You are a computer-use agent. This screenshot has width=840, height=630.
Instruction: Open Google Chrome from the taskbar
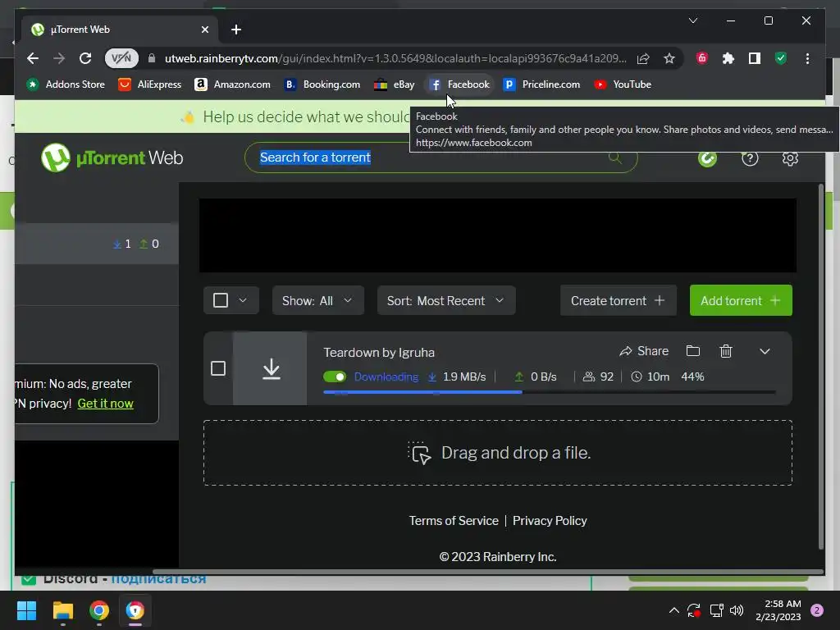click(x=99, y=610)
